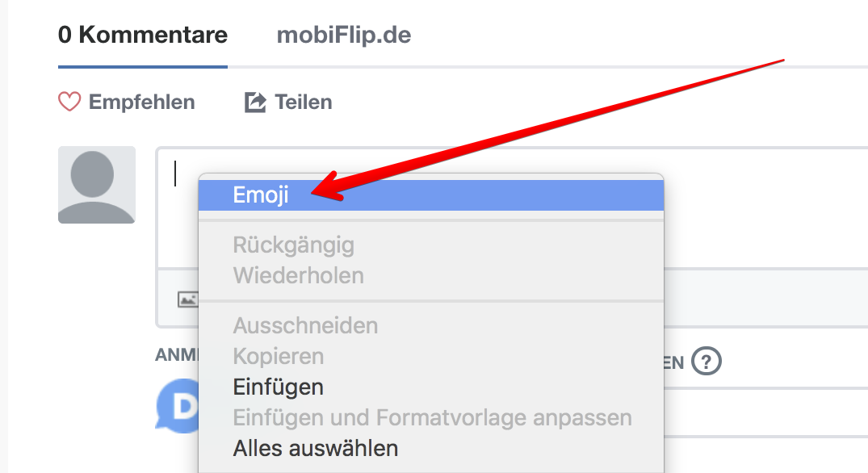Image resolution: width=868 pixels, height=473 pixels.
Task: Click the gray user avatar placeholder
Action: coord(97,185)
